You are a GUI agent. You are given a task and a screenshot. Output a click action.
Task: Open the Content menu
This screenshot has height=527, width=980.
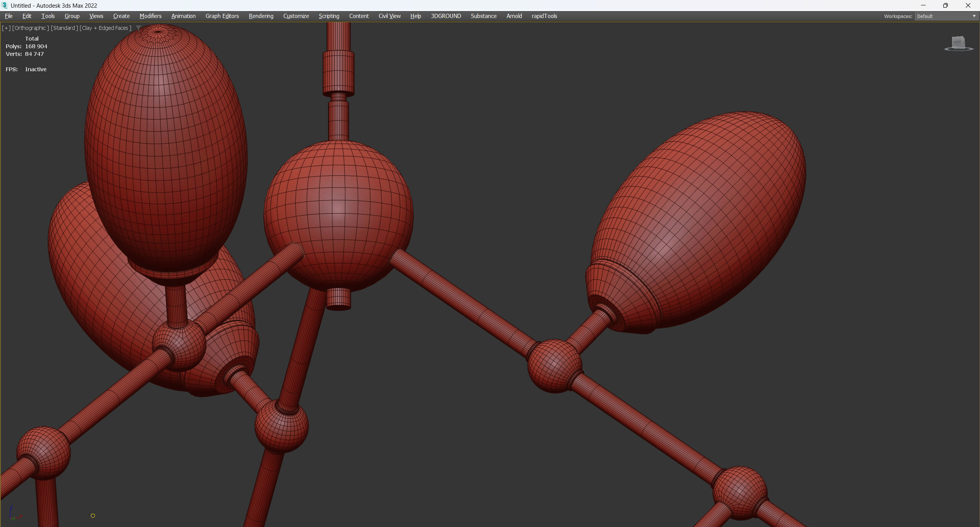[359, 16]
